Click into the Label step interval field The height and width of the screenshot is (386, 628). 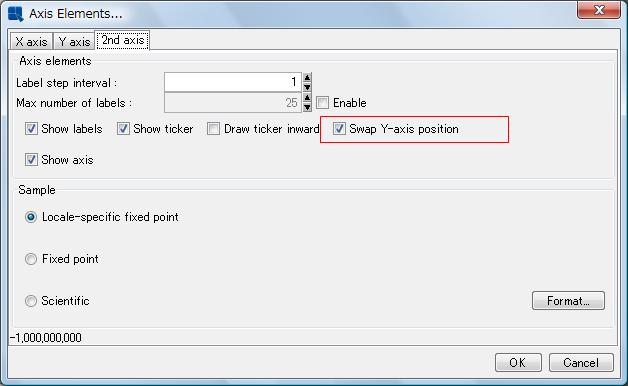233,82
